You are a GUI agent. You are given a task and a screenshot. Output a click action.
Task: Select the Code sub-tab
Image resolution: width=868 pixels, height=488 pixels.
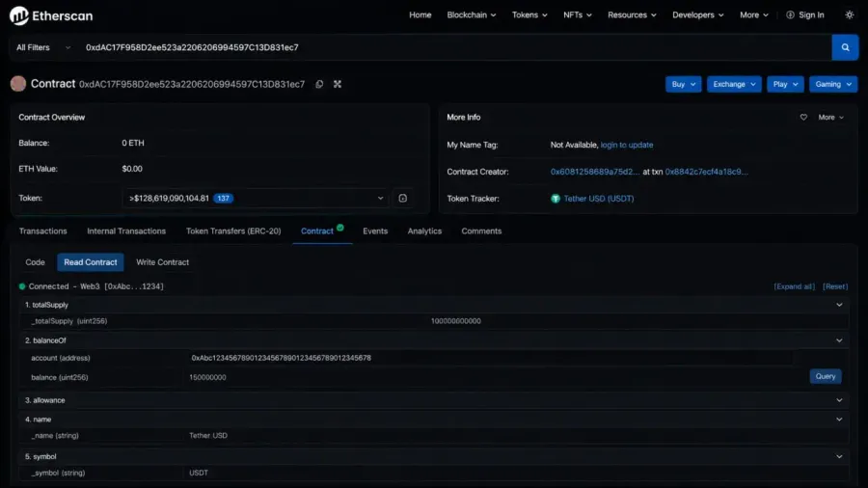[35, 262]
